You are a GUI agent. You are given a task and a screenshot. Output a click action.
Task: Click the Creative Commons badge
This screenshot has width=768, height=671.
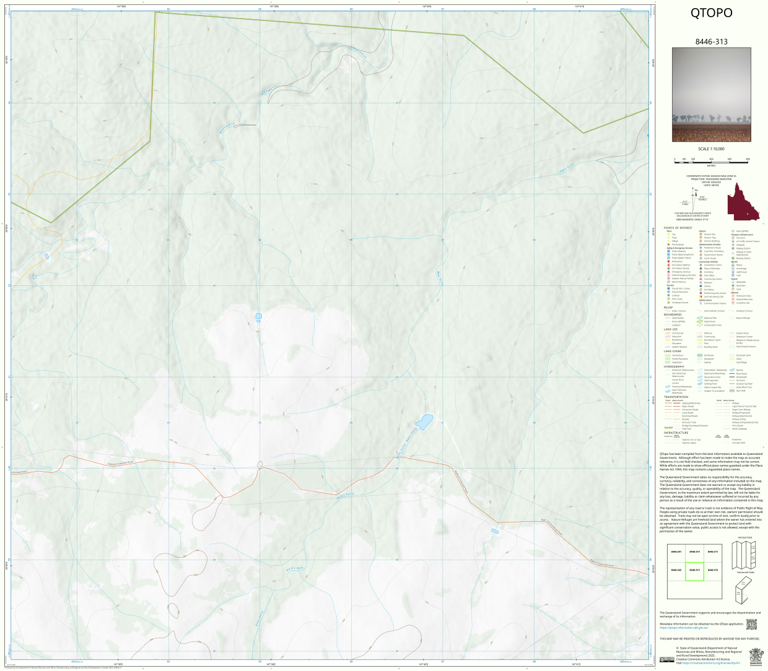click(667, 660)
